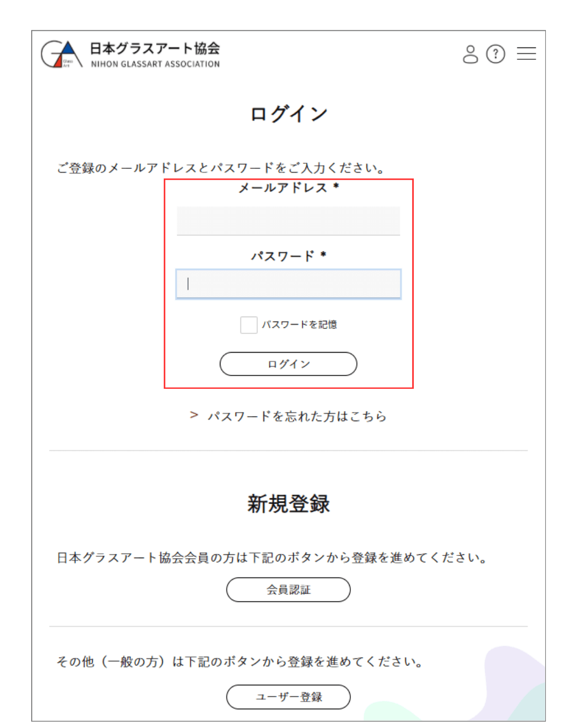
Task: Open the hamburger menu
Action: tap(526, 53)
